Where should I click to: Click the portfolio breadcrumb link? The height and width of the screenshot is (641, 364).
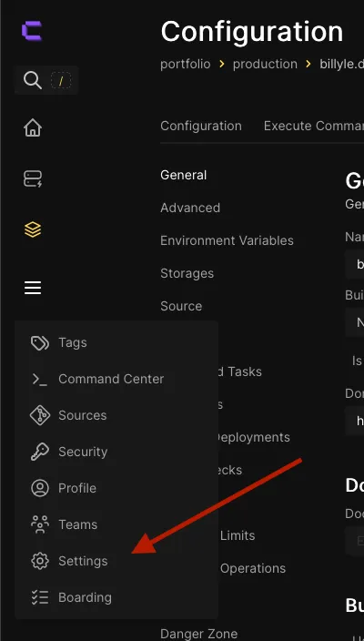[x=186, y=64]
